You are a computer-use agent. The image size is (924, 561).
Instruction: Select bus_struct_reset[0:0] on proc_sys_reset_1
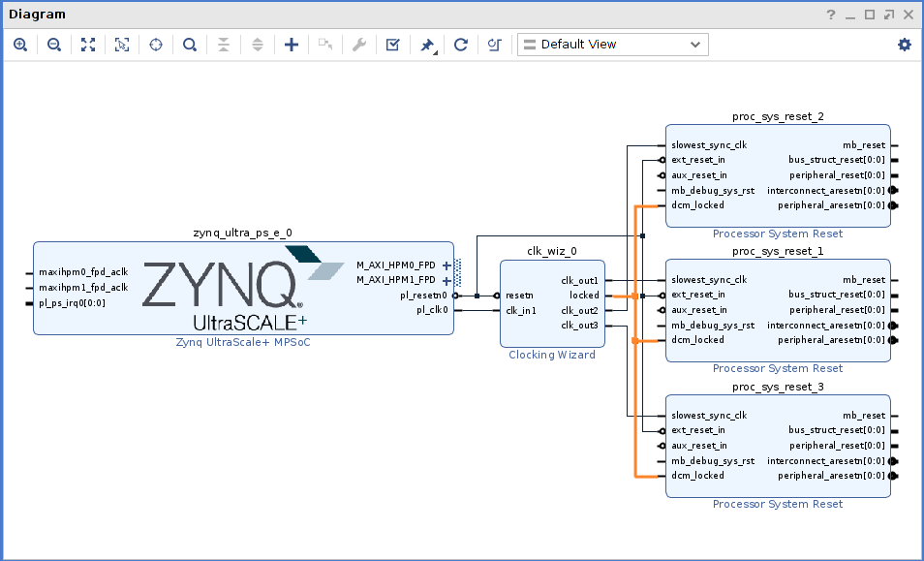[x=837, y=295]
